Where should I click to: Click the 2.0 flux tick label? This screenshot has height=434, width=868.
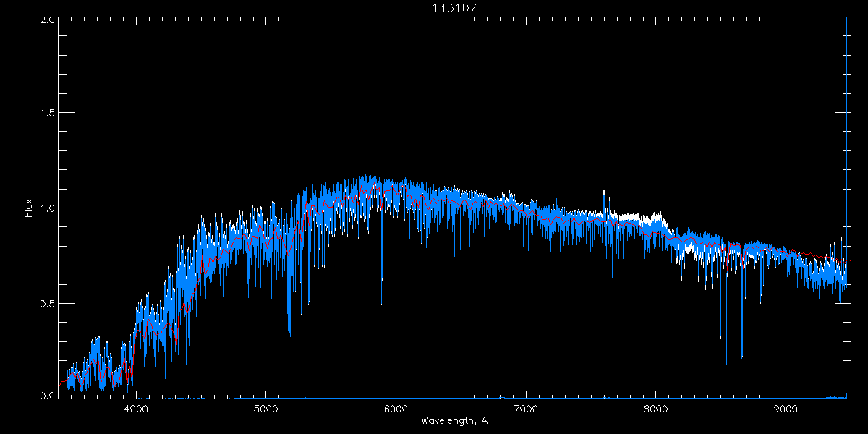[x=48, y=20]
